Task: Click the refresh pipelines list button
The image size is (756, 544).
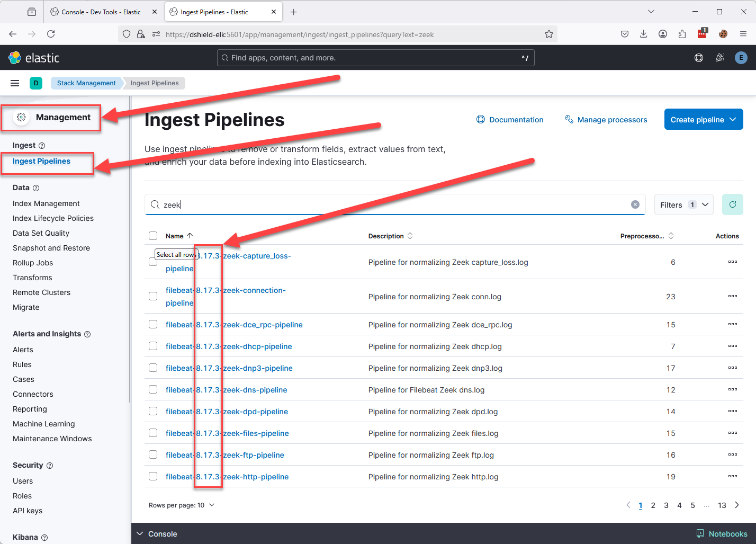Action: point(732,204)
